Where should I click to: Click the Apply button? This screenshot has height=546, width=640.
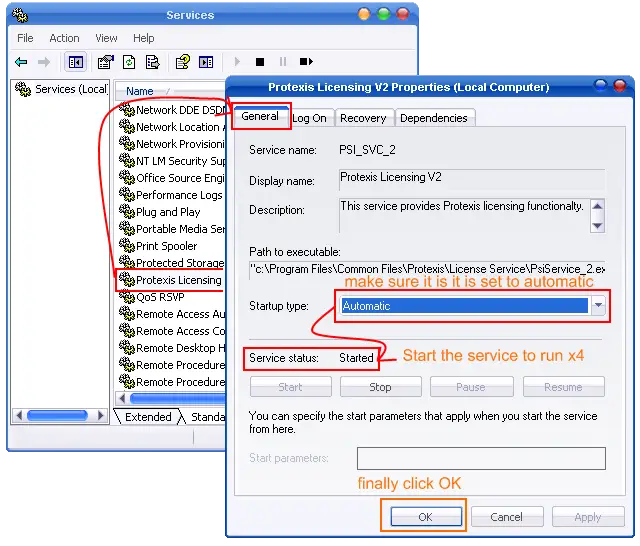588,517
